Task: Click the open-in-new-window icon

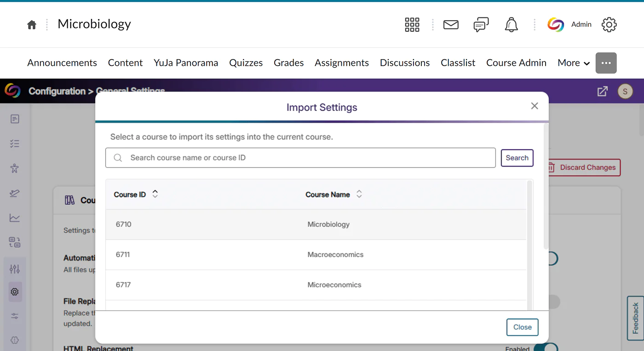Action: pyautogui.click(x=602, y=91)
